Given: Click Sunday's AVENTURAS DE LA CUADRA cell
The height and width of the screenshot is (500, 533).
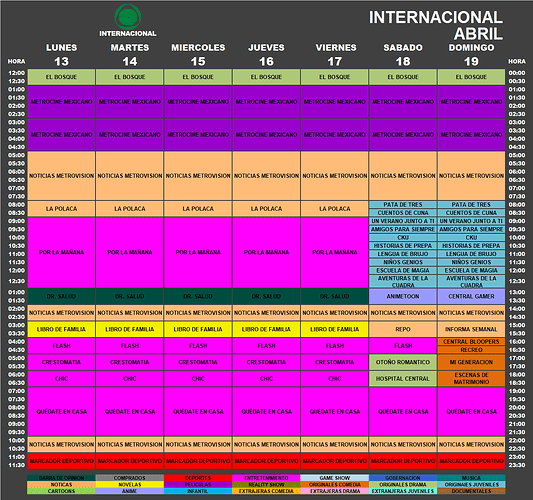Looking at the screenshot, I should click(x=471, y=281).
